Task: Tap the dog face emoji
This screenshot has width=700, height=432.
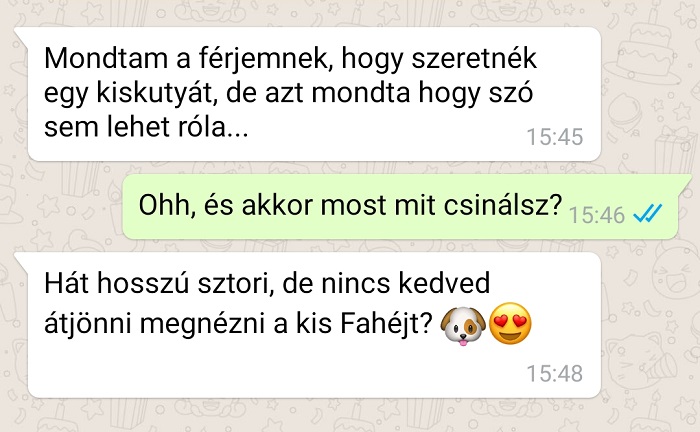Action: tap(463, 326)
